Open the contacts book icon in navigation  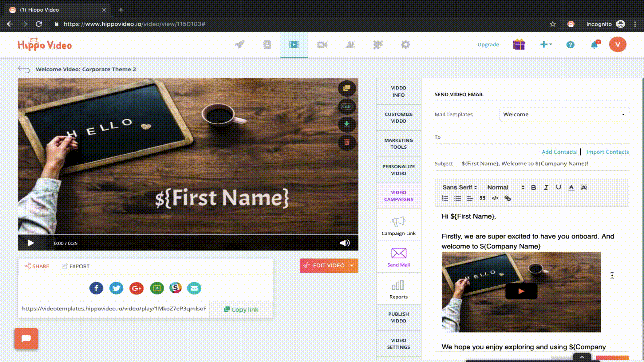click(x=267, y=44)
